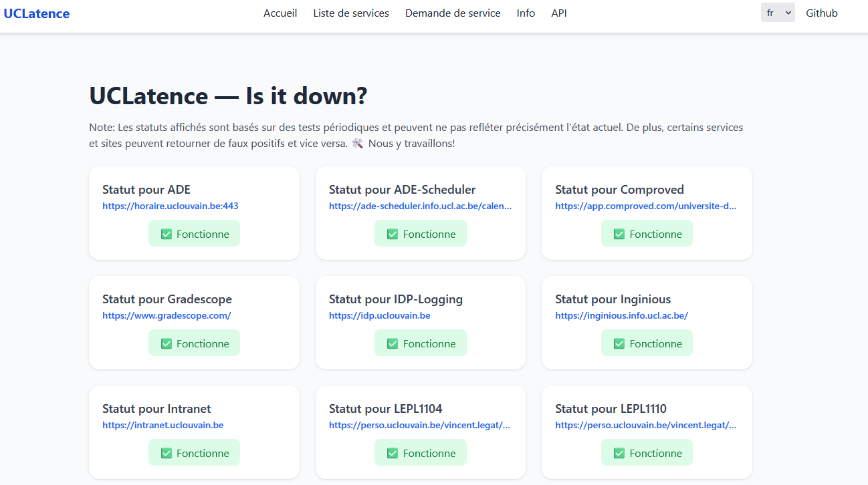Open the API navigation link
Image resolution: width=868 pixels, height=485 pixels.
[x=559, y=13]
